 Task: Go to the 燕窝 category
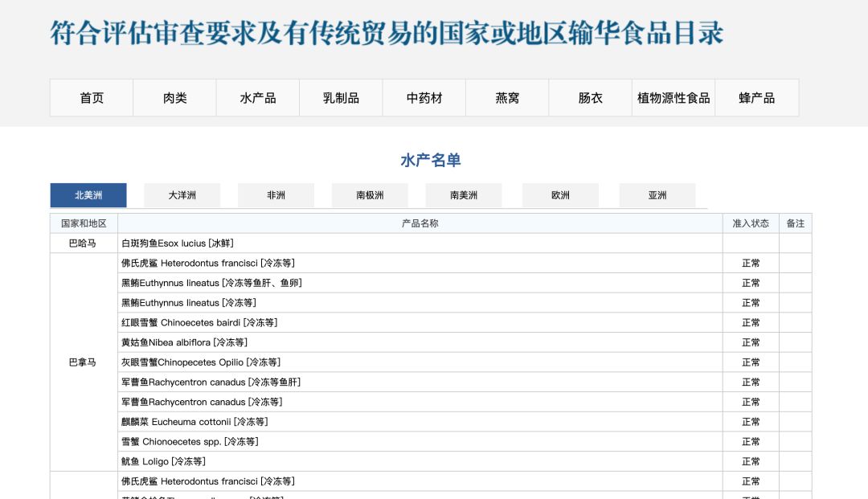[507, 98]
